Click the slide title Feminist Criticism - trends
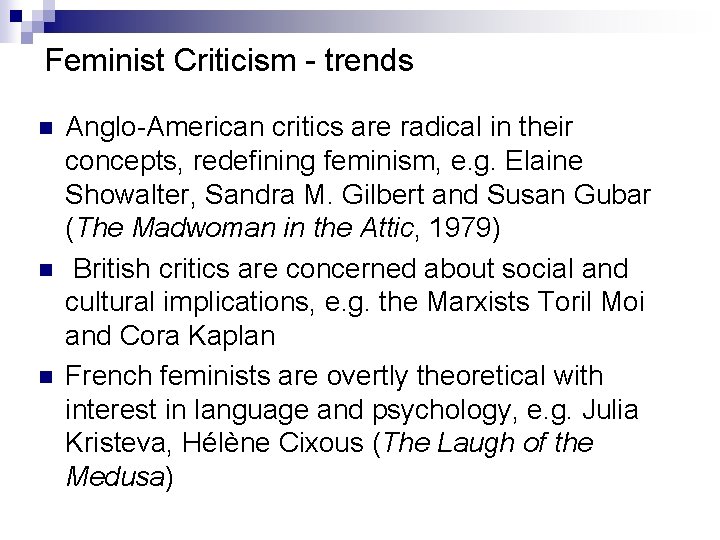Screen dimensions: 720x540 pyautogui.click(x=229, y=60)
